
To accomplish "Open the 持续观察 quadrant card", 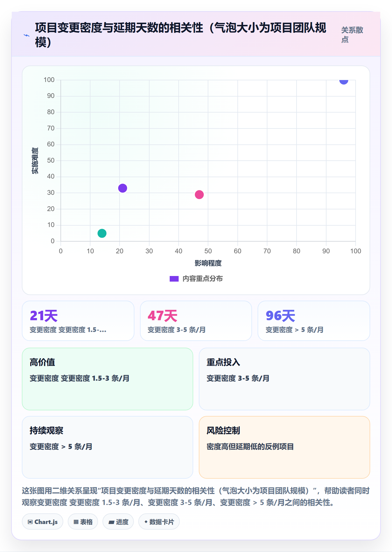I will coord(108,447).
